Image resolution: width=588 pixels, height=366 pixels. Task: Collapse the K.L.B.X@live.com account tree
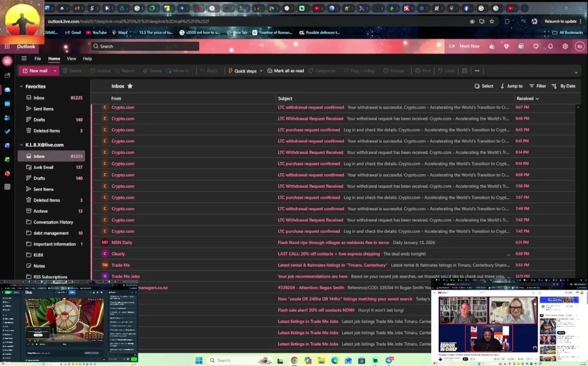[21, 145]
